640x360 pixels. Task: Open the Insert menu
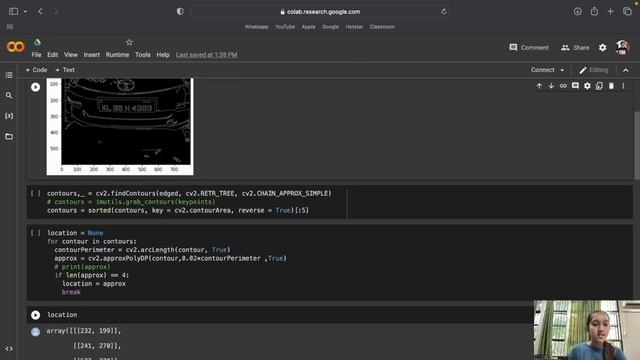coord(91,55)
